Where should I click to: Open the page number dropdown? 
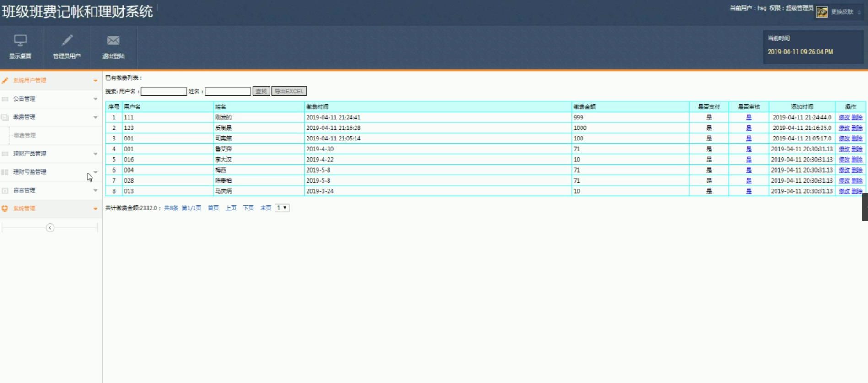pyautogui.click(x=282, y=208)
